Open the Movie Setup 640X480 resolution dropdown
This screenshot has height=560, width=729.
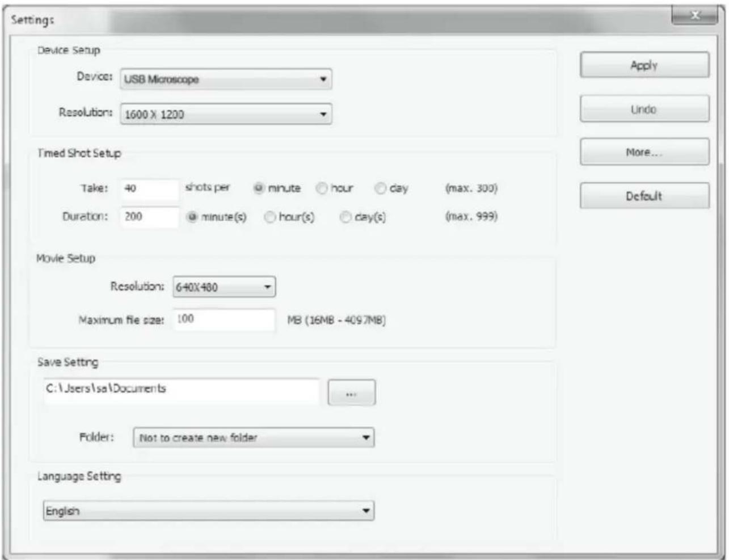(224, 287)
